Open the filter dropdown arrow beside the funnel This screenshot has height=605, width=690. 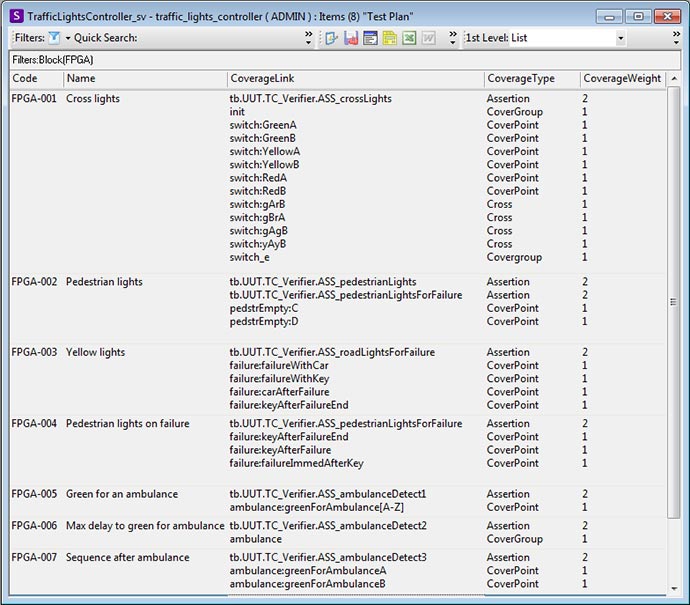point(68,38)
